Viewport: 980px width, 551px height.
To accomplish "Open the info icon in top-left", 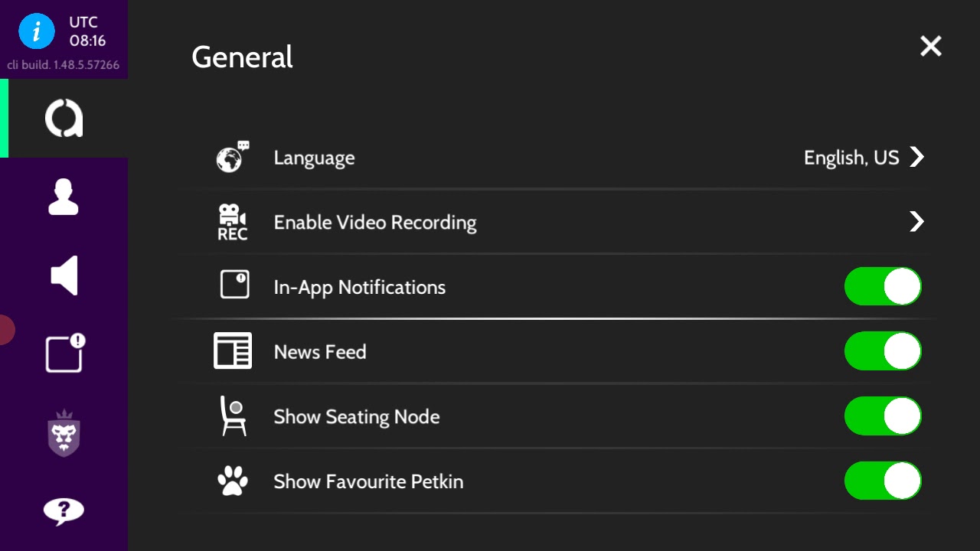I will pos(37,31).
